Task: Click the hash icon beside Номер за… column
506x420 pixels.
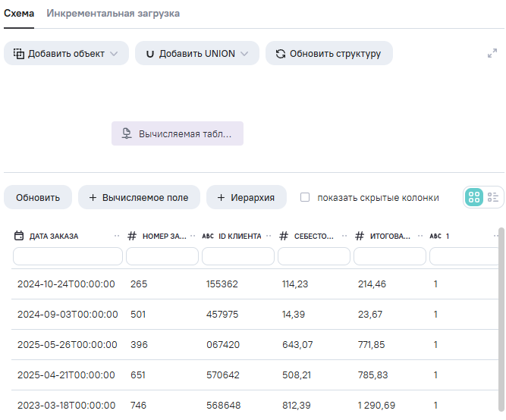Action: (x=132, y=236)
